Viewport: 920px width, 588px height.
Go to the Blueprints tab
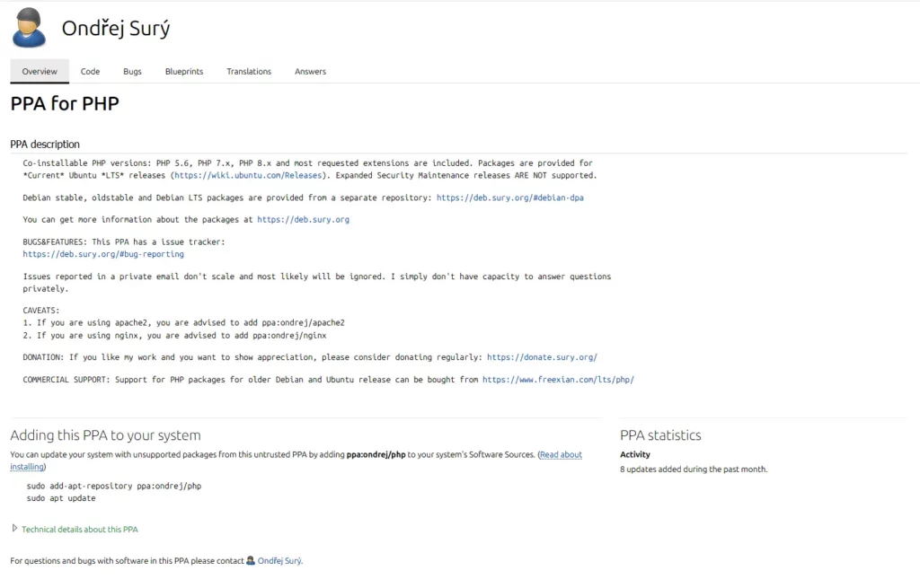point(183,72)
